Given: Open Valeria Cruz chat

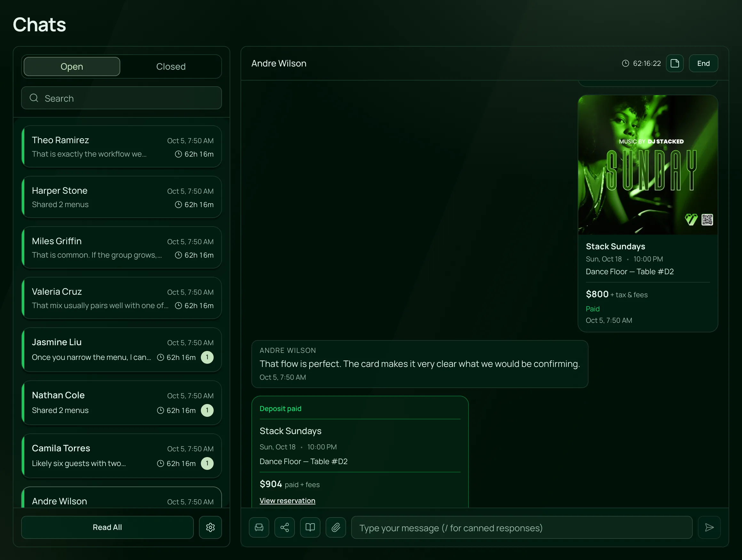Looking at the screenshot, I should click(122, 298).
